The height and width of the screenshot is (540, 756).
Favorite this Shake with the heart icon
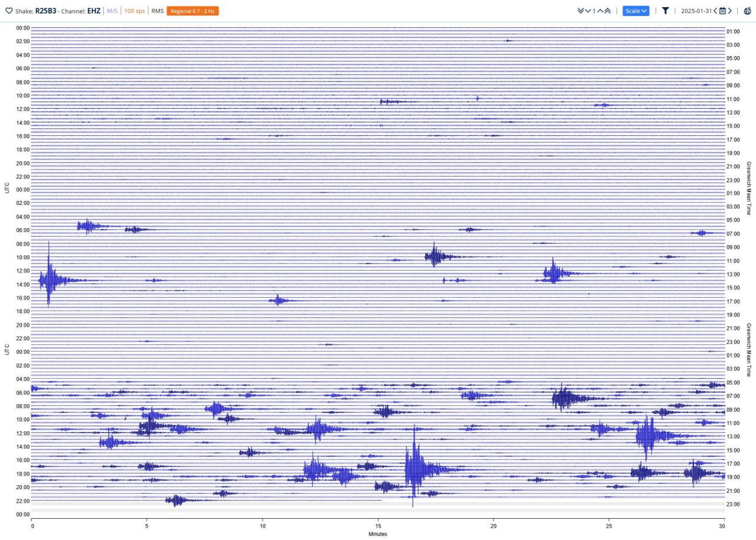tap(8, 11)
